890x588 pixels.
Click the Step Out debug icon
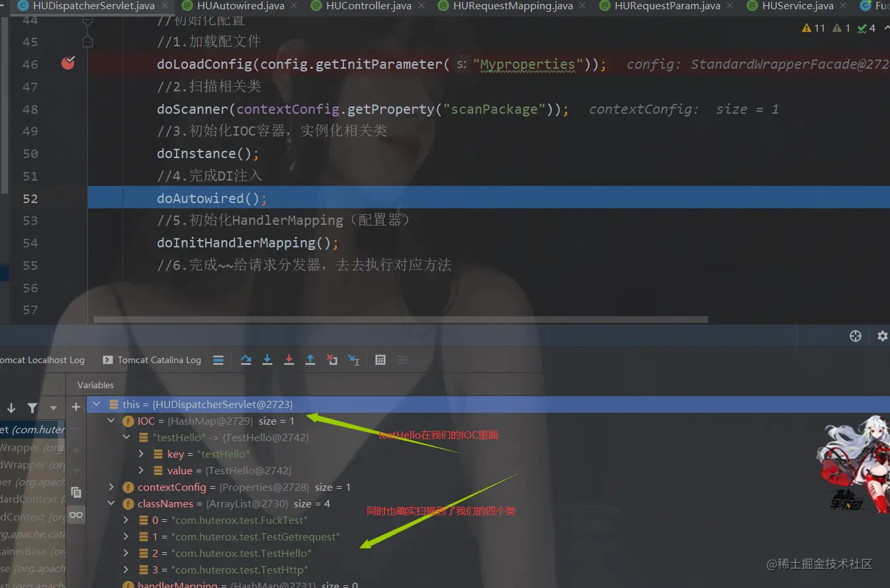[310, 360]
